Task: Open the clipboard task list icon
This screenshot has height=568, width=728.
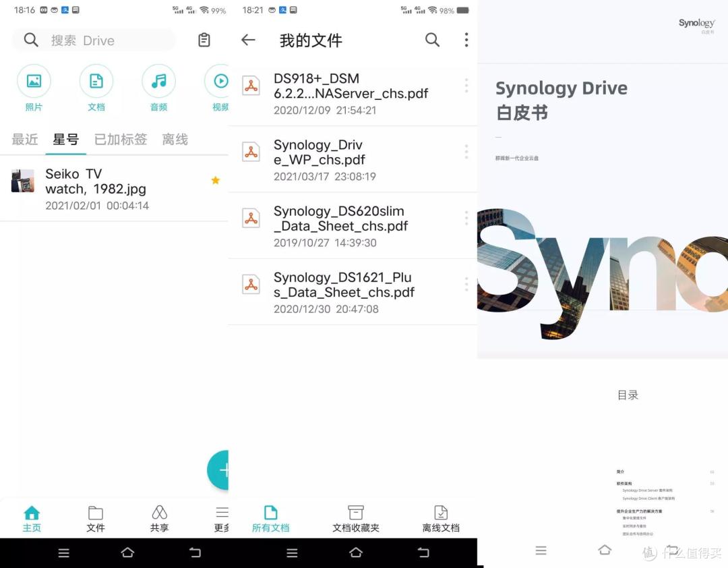Action: 204,40
